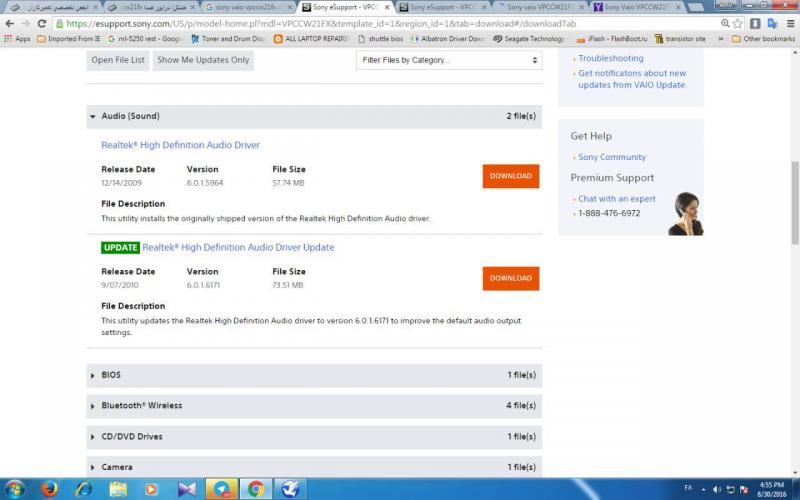The height and width of the screenshot is (500, 800).
Task: Click the support agent photo
Action: [x=686, y=214]
